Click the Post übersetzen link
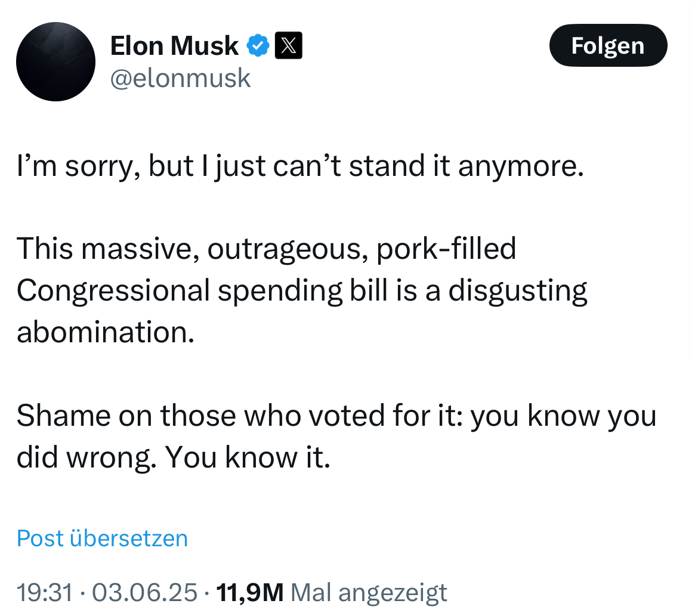 (102, 538)
